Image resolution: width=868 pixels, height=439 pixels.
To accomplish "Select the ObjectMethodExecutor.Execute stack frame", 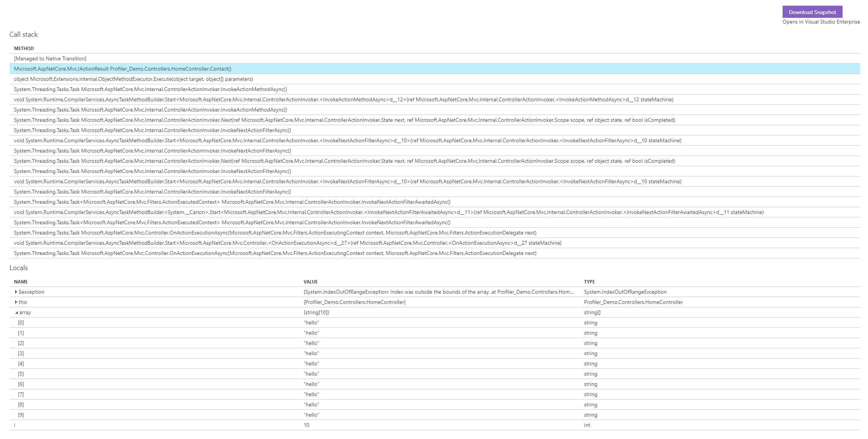I will pyautogui.click(x=133, y=79).
